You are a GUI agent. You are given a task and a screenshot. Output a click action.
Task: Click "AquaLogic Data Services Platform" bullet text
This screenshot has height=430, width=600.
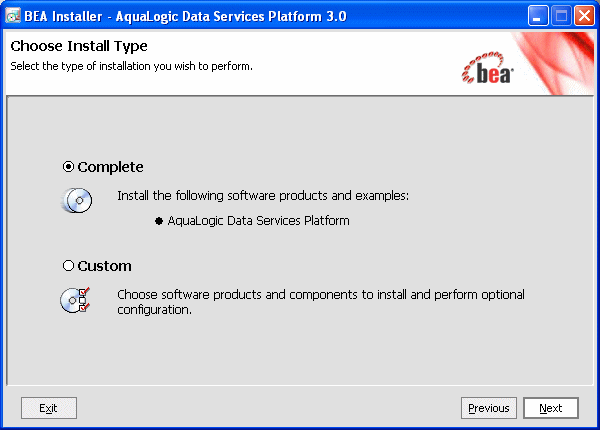tap(258, 221)
